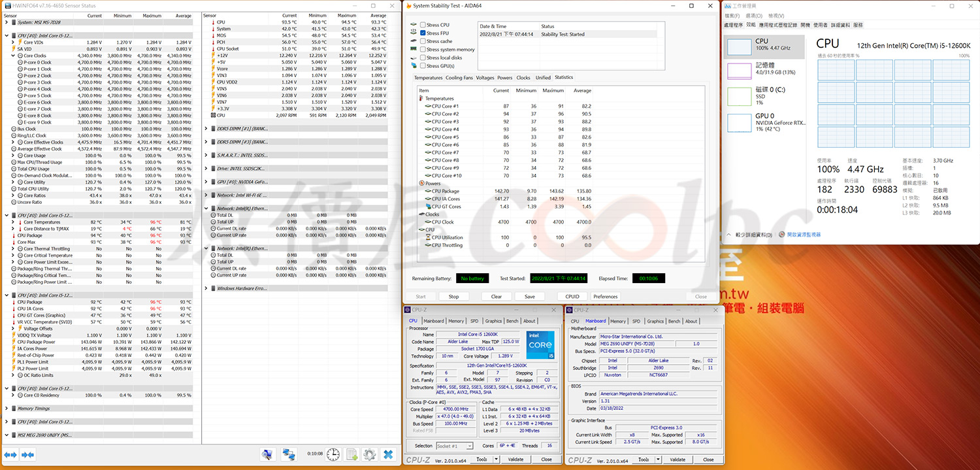Enable Stress GPU(s) checkbox
This screenshot has height=470, width=980.
[423, 65]
